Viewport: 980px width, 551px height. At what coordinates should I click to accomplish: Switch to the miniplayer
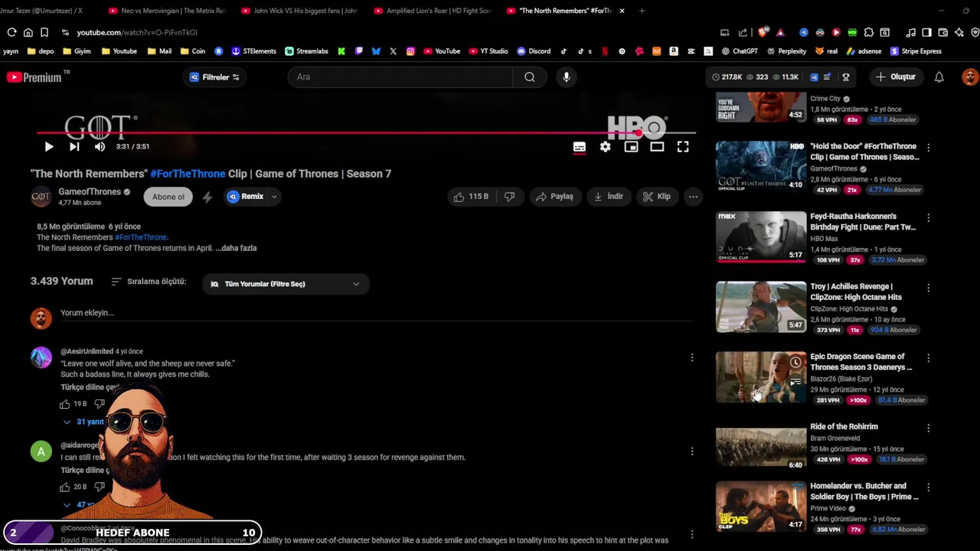(631, 147)
